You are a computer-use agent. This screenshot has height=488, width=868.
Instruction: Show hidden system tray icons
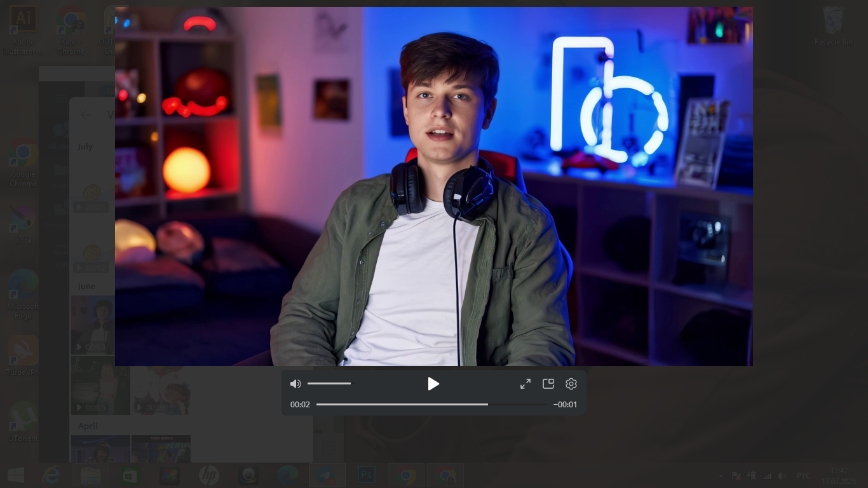tap(721, 476)
